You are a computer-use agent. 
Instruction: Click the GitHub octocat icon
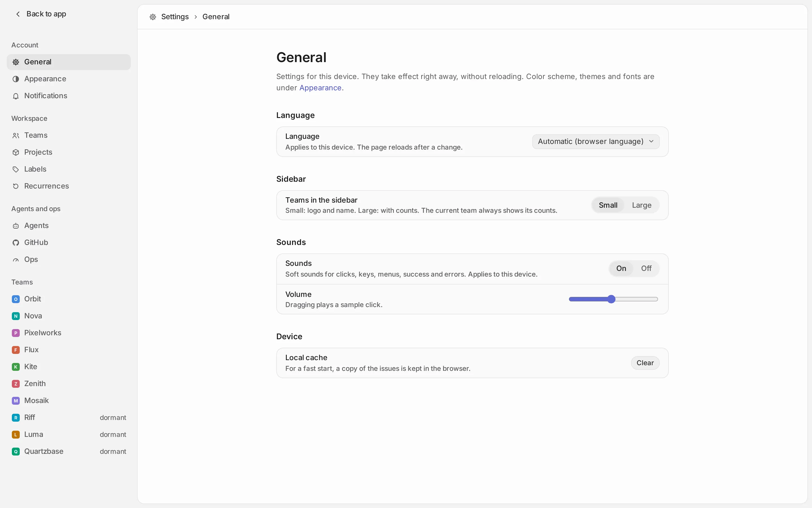[16, 243]
